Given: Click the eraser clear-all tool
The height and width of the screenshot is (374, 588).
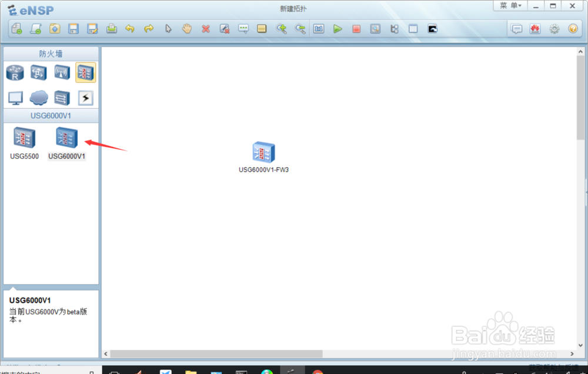Looking at the screenshot, I should (x=224, y=28).
